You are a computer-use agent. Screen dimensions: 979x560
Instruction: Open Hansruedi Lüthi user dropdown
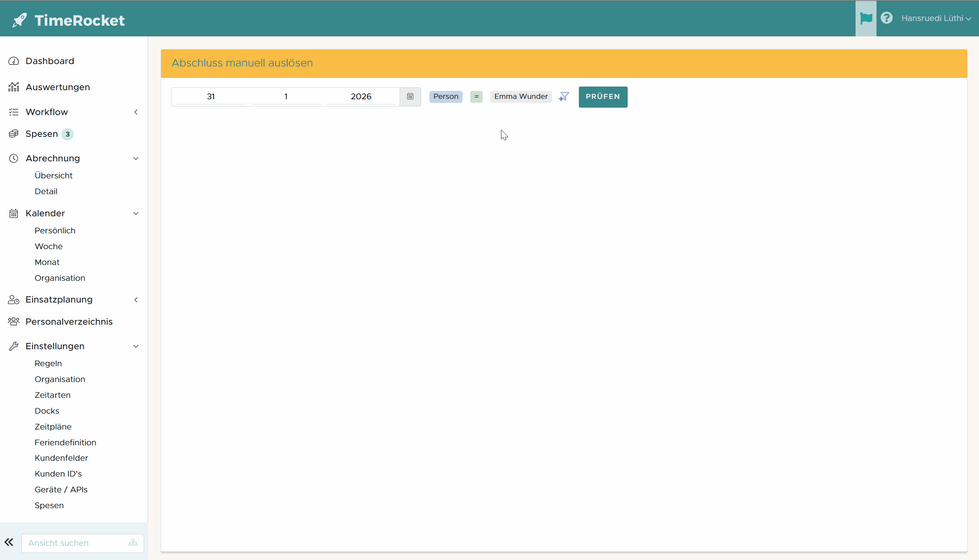click(x=936, y=18)
